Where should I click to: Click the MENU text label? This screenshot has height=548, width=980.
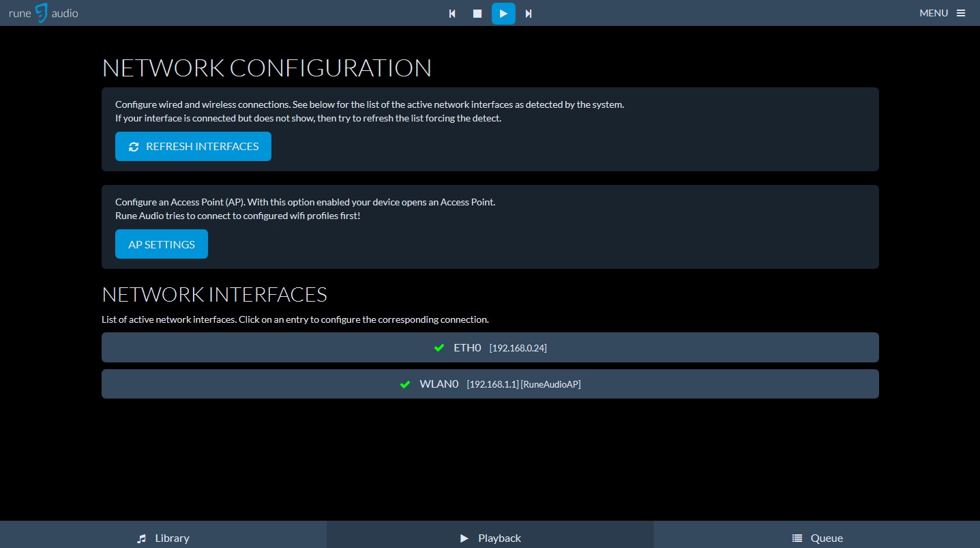(933, 13)
